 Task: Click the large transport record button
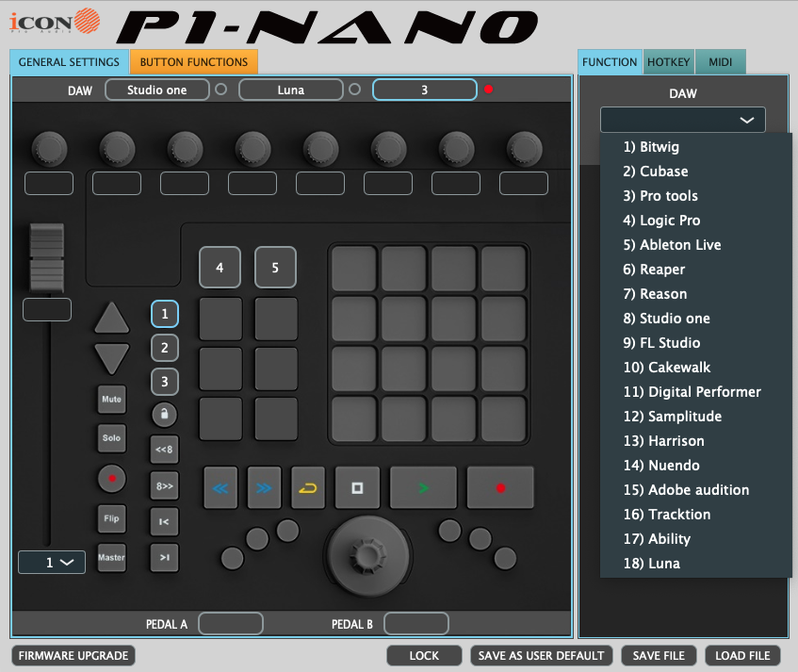[x=500, y=487]
